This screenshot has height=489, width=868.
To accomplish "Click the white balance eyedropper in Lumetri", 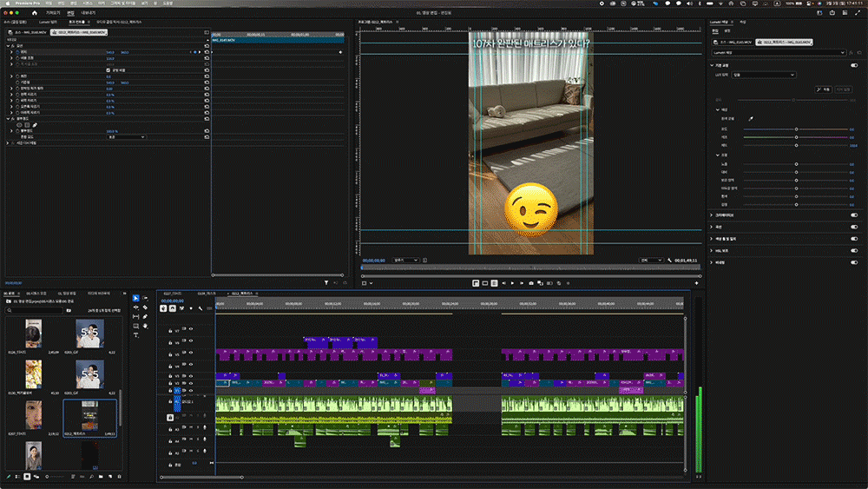I will (x=751, y=118).
